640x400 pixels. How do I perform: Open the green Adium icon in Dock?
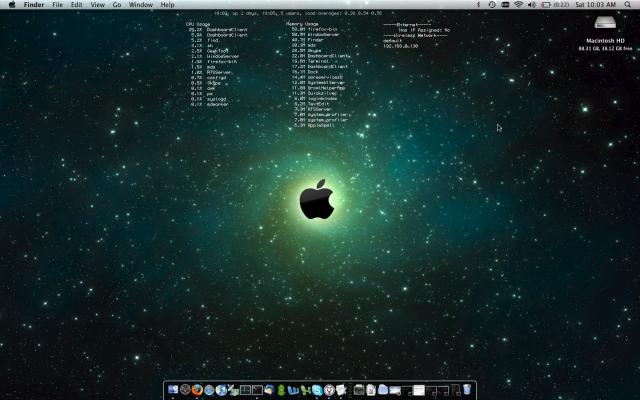[282, 390]
